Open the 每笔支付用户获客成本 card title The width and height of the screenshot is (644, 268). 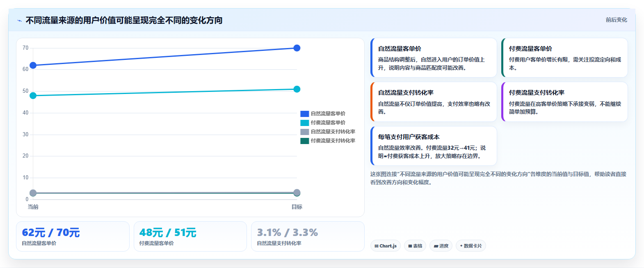click(409, 137)
